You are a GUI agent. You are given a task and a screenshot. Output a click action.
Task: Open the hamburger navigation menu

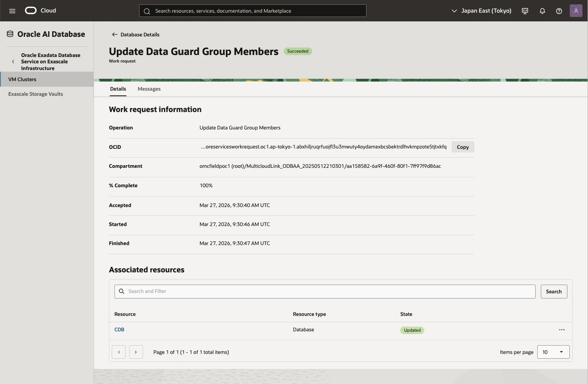[x=12, y=11]
